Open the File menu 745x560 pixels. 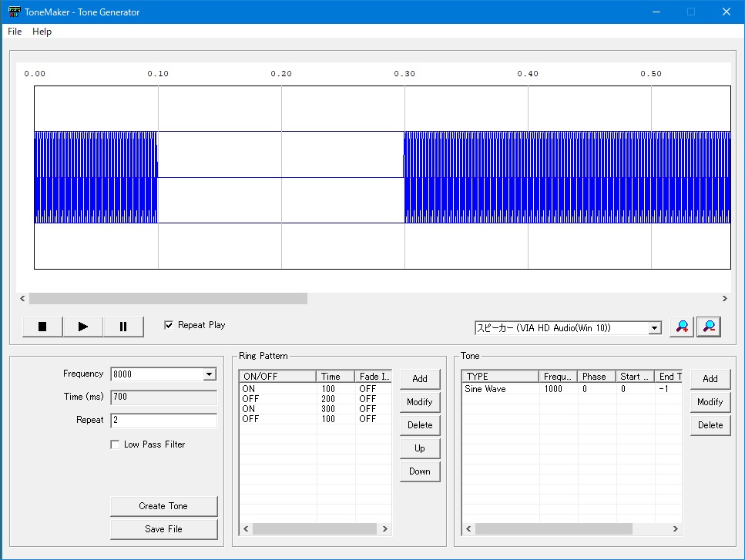coord(15,32)
